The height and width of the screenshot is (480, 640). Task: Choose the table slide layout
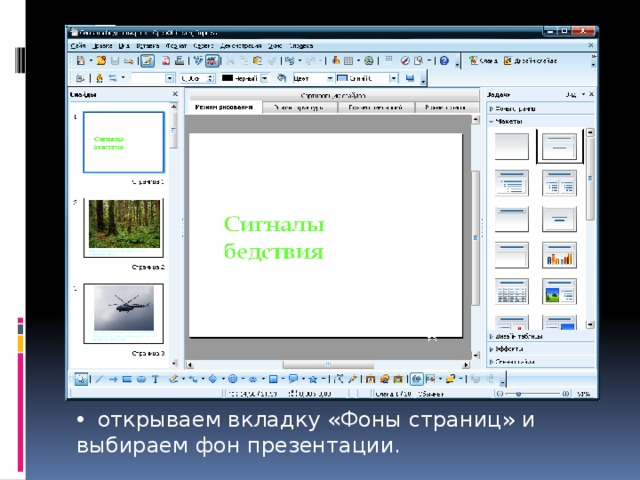pyautogui.click(x=511, y=291)
